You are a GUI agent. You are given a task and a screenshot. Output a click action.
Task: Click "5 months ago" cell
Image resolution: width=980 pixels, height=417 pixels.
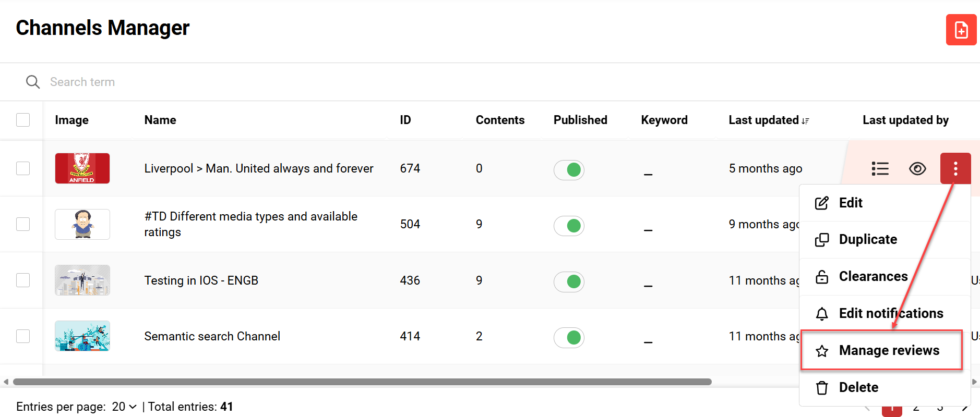click(x=766, y=168)
